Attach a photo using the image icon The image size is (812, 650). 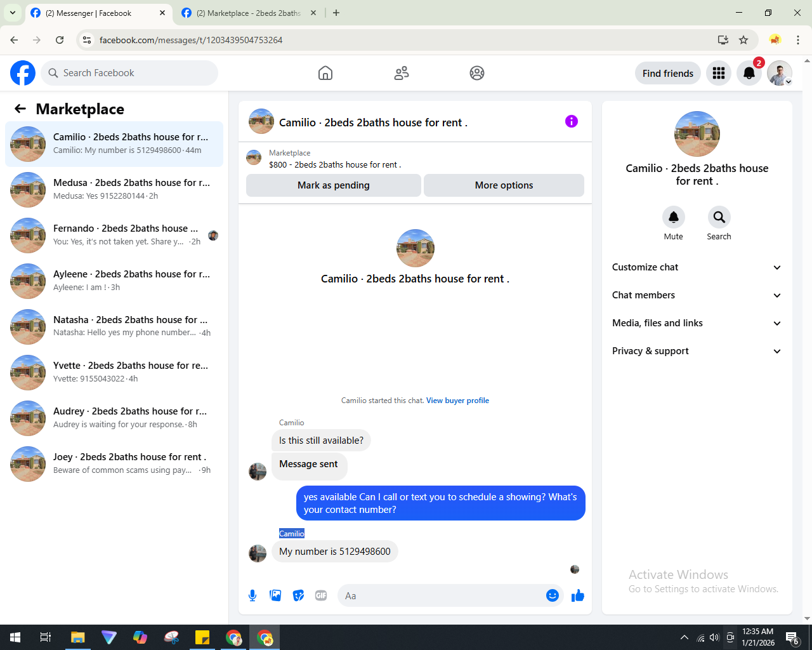[275, 595]
